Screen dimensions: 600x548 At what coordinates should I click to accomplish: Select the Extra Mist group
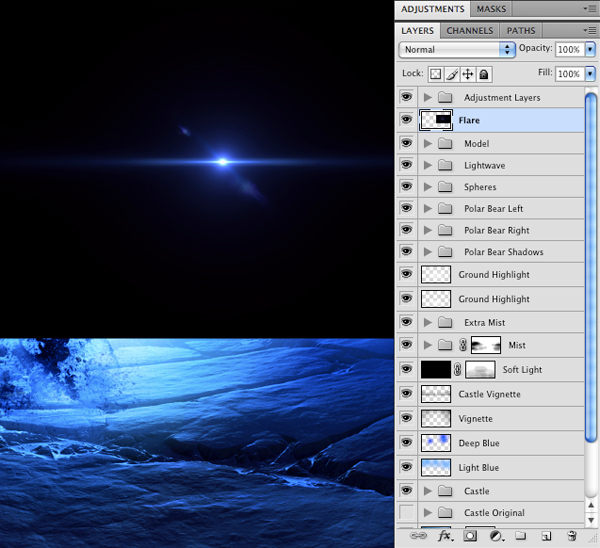click(491, 322)
